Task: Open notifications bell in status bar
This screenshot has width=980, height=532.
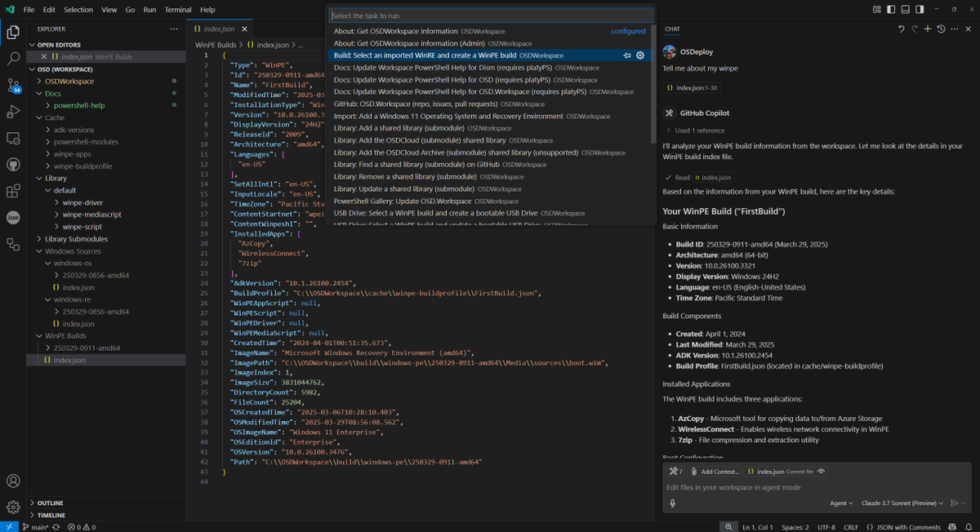Action: [969, 527]
